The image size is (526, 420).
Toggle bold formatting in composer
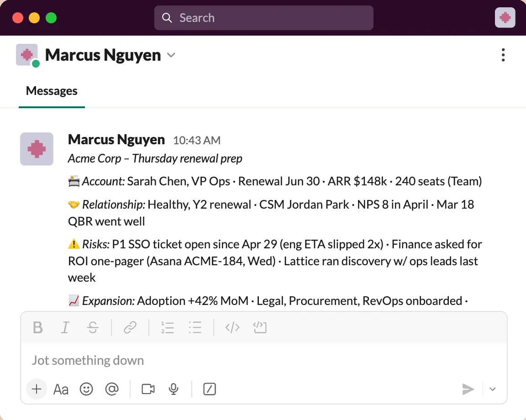38,327
